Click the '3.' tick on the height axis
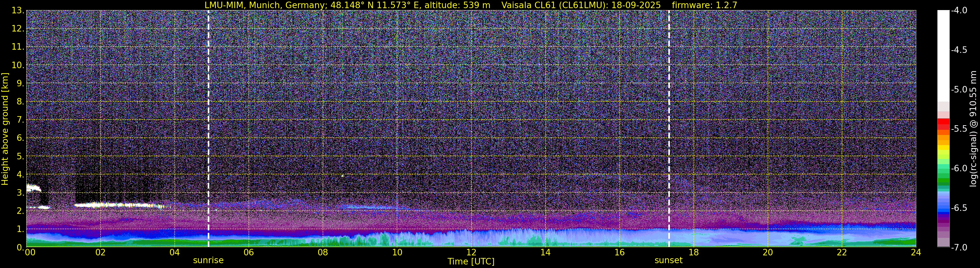 [x=20, y=193]
